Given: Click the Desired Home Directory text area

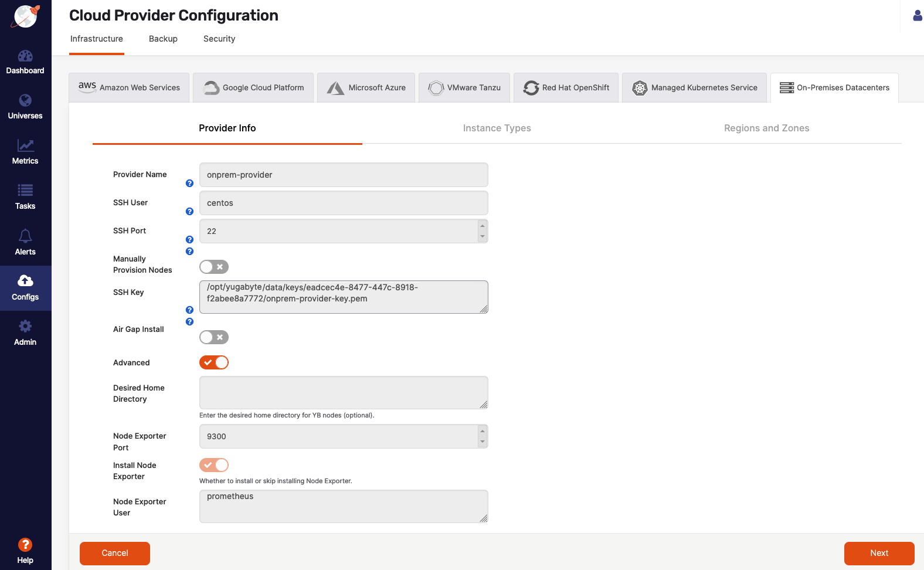Looking at the screenshot, I should pos(344,392).
